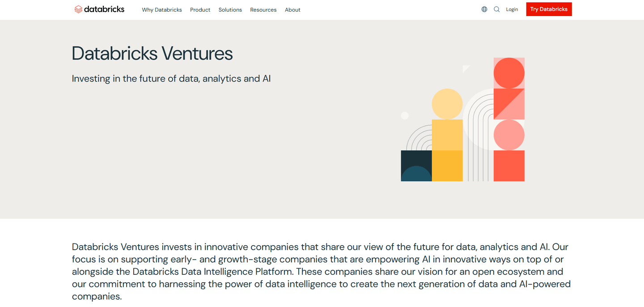Click the Databricks Ventures page heading

click(x=152, y=53)
